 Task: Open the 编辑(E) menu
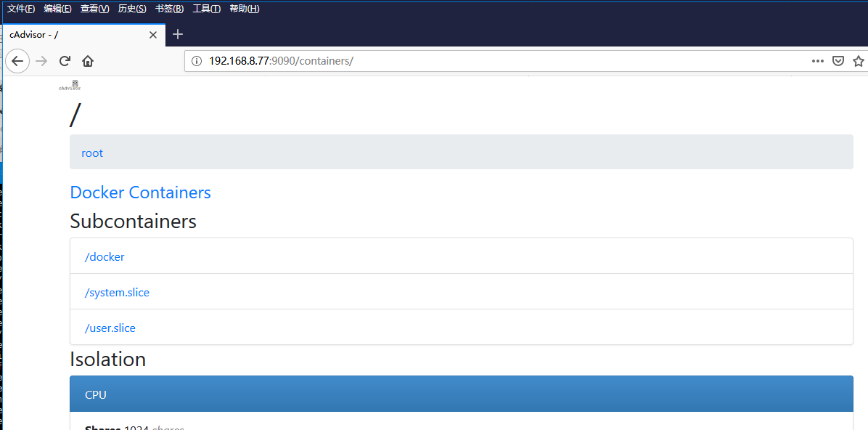[57, 9]
